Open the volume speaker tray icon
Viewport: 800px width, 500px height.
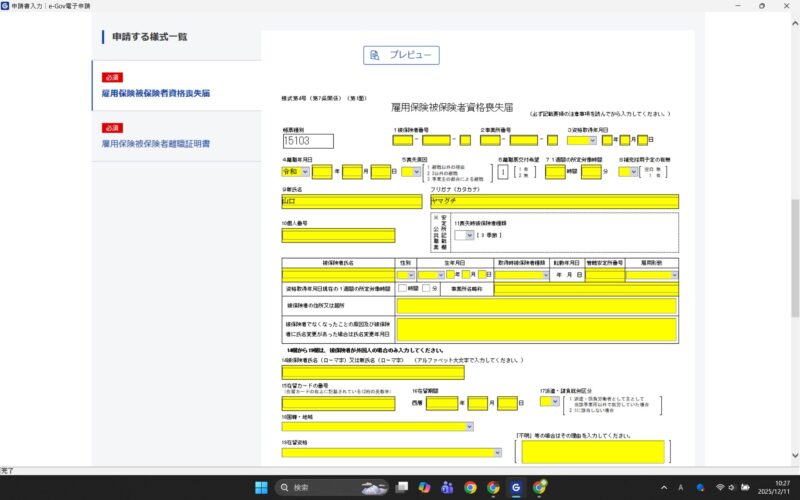tap(732, 488)
